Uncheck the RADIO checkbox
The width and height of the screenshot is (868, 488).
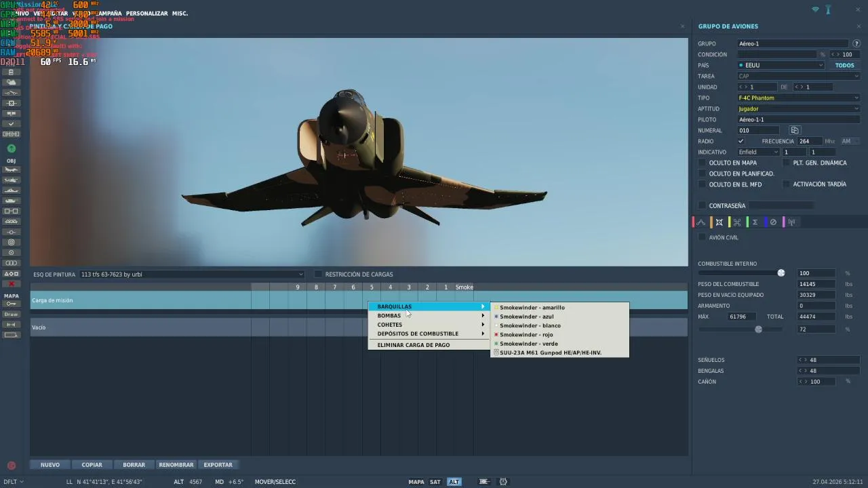(x=741, y=141)
